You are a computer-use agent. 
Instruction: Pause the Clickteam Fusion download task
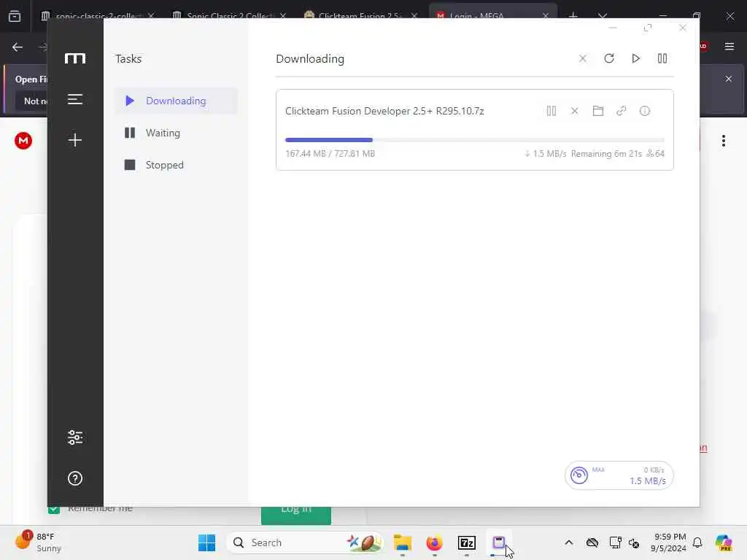point(551,111)
